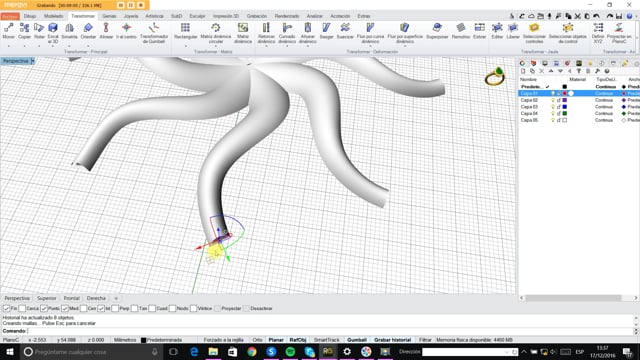Select the Ahusar dinámico tool
This screenshot has width=640, height=360.
click(308, 33)
